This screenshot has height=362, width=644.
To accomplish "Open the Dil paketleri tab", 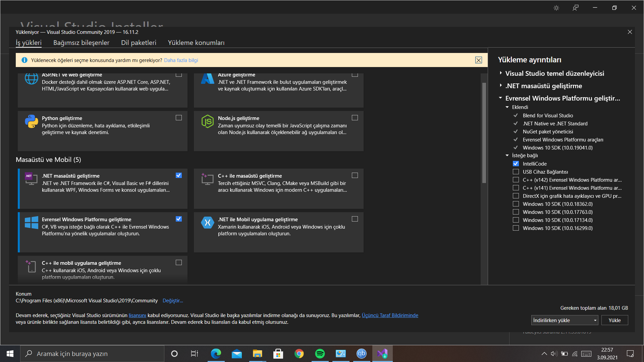I will click(139, 43).
